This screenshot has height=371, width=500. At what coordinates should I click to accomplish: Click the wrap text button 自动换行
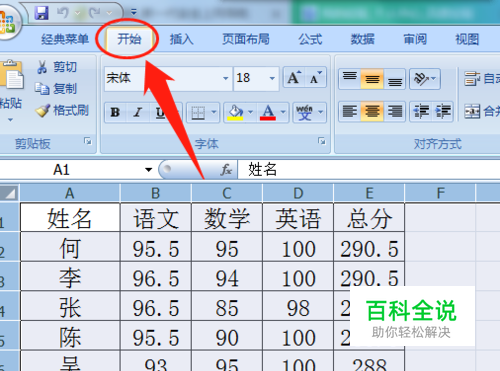pyautogui.click(x=482, y=79)
